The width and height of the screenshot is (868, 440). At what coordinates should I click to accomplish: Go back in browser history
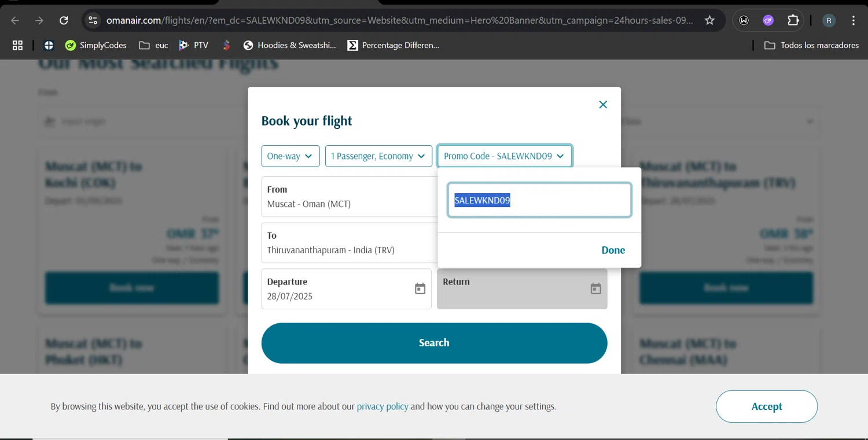pyautogui.click(x=15, y=20)
